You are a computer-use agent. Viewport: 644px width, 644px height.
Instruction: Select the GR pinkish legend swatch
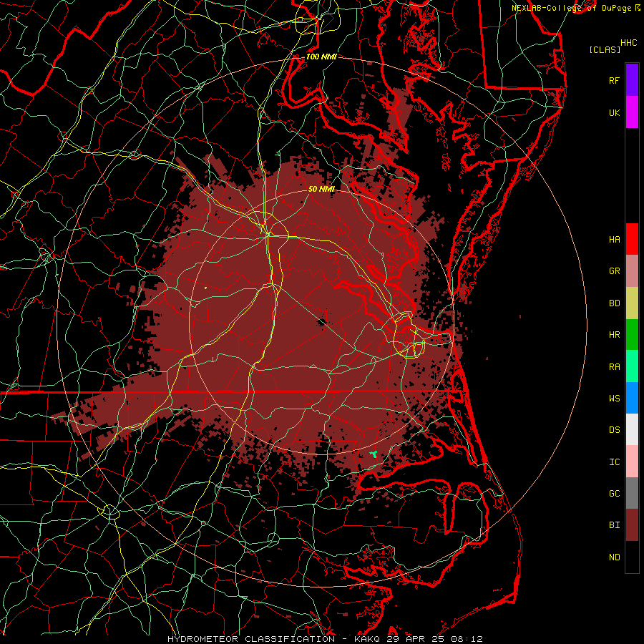click(632, 270)
